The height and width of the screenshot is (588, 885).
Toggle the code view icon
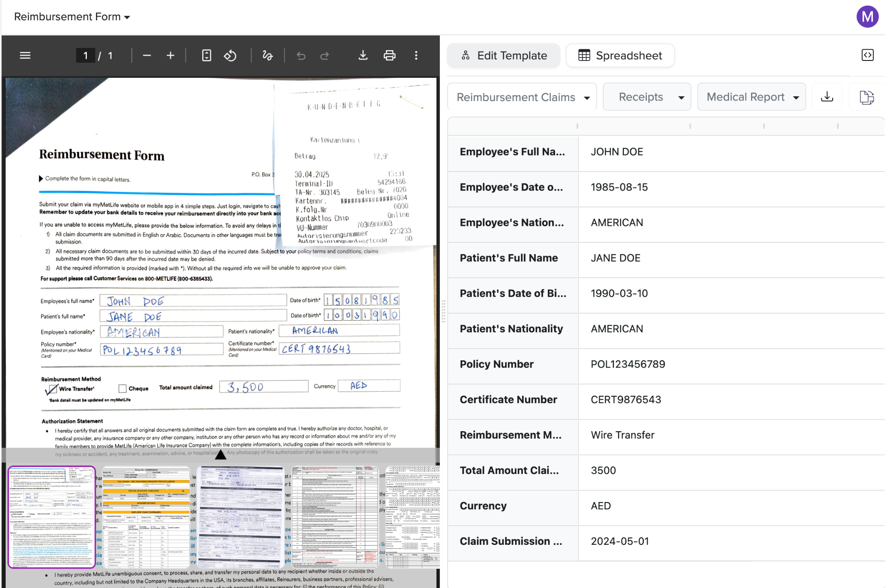pyautogui.click(x=867, y=55)
